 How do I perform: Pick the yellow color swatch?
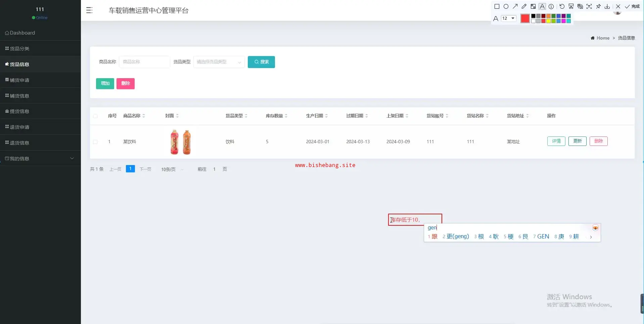[x=548, y=21]
